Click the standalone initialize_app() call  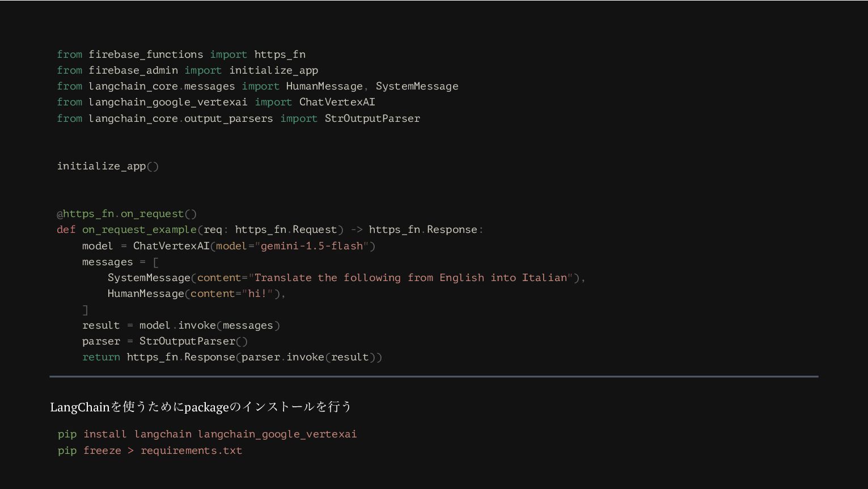point(108,166)
